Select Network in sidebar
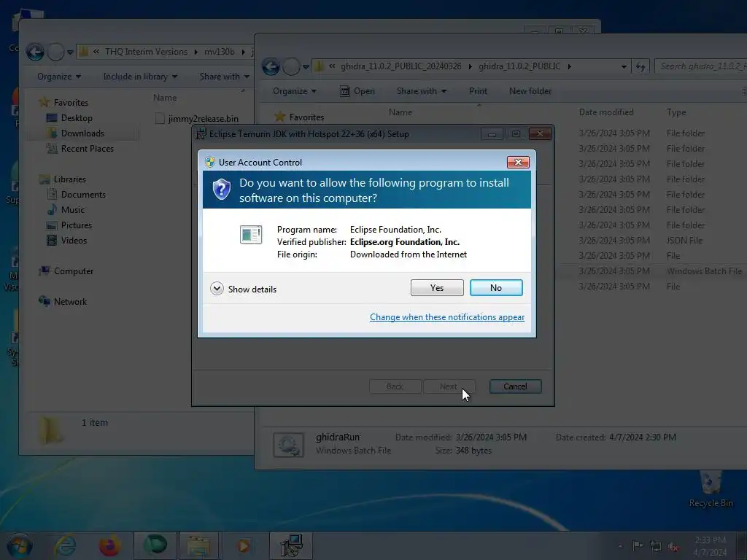The height and width of the screenshot is (560, 747). coord(70,301)
